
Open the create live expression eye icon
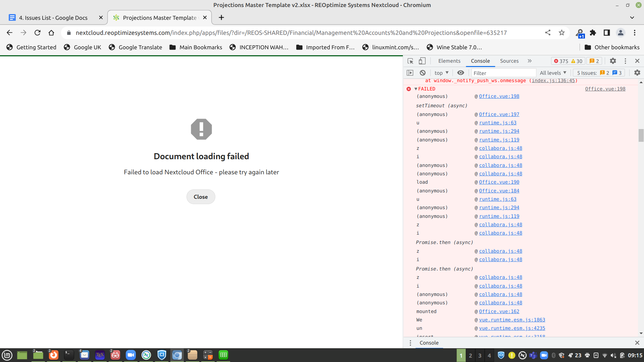(460, 73)
